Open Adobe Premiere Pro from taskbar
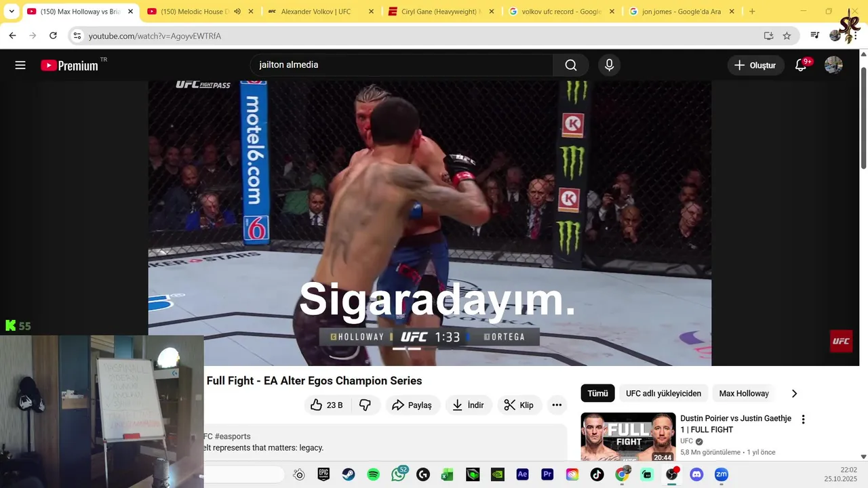The height and width of the screenshot is (488, 868). [x=547, y=474]
